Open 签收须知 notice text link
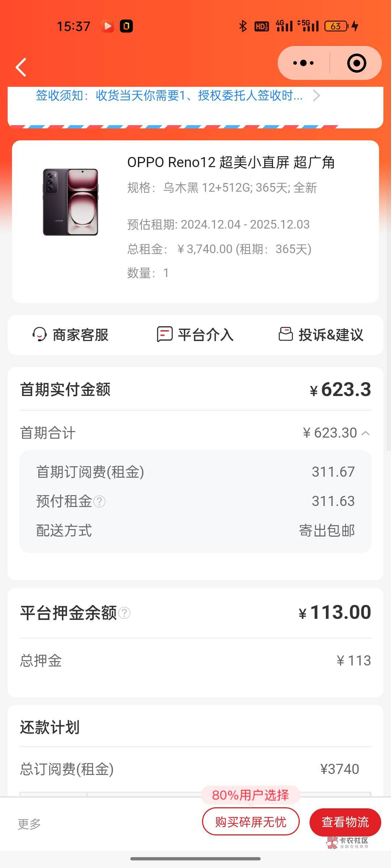This screenshot has width=391, height=868. pos(169,96)
